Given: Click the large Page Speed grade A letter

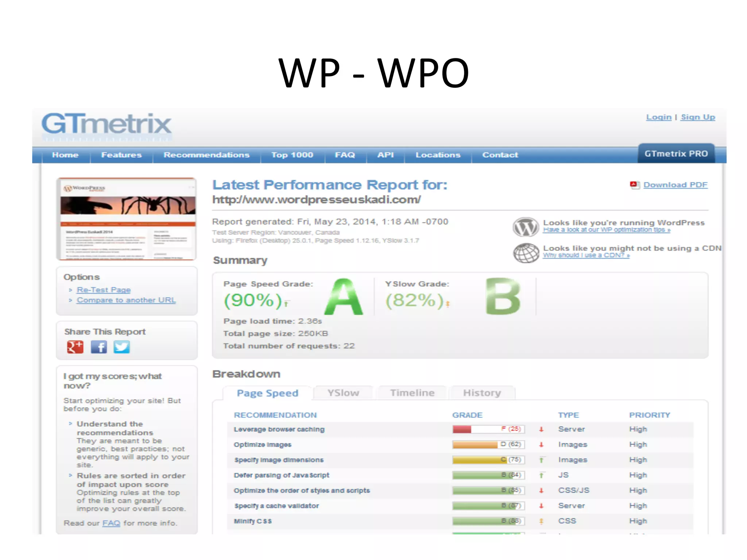Looking at the screenshot, I should (x=344, y=296).
